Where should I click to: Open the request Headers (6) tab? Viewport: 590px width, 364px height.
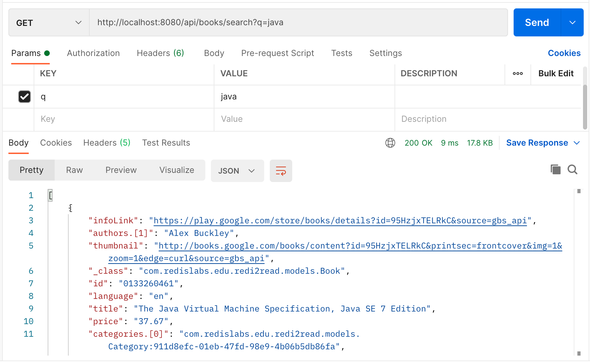tap(160, 53)
